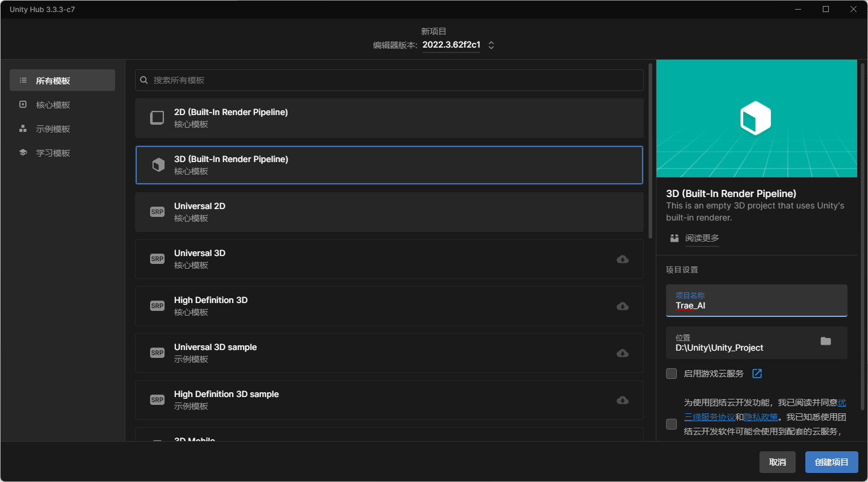Click the 项目设置 section heading
Image resolution: width=868 pixels, height=482 pixels.
point(682,269)
